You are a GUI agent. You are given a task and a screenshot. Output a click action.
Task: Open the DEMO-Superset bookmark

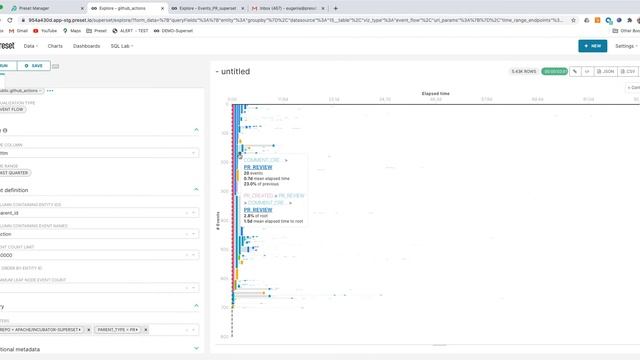point(173,31)
